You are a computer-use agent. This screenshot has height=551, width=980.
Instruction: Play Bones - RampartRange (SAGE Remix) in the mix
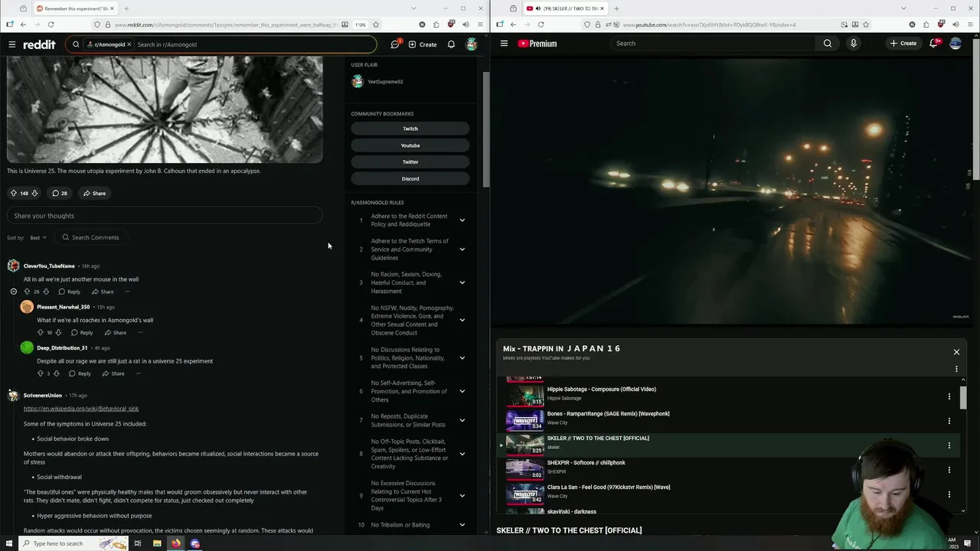click(x=608, y=414)
